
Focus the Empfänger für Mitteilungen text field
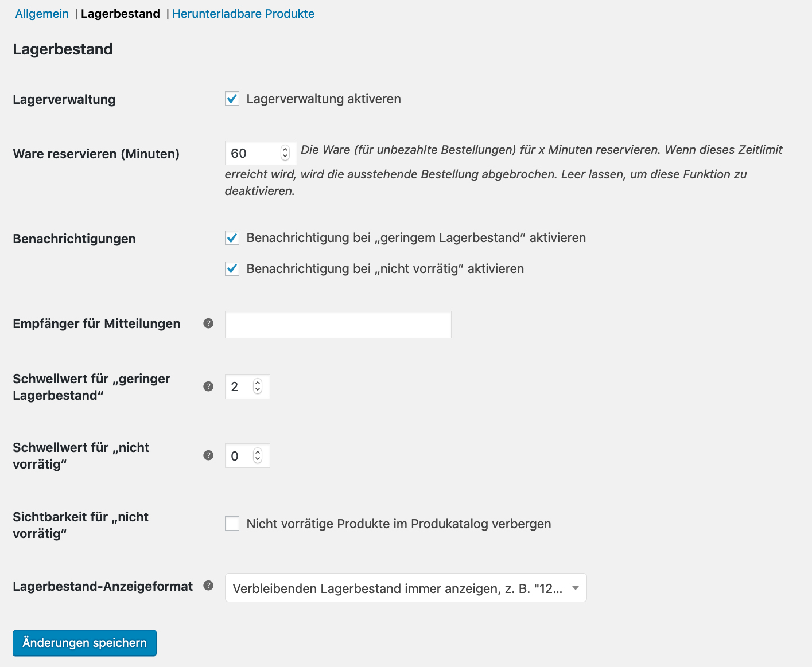(x=338, y=325)
